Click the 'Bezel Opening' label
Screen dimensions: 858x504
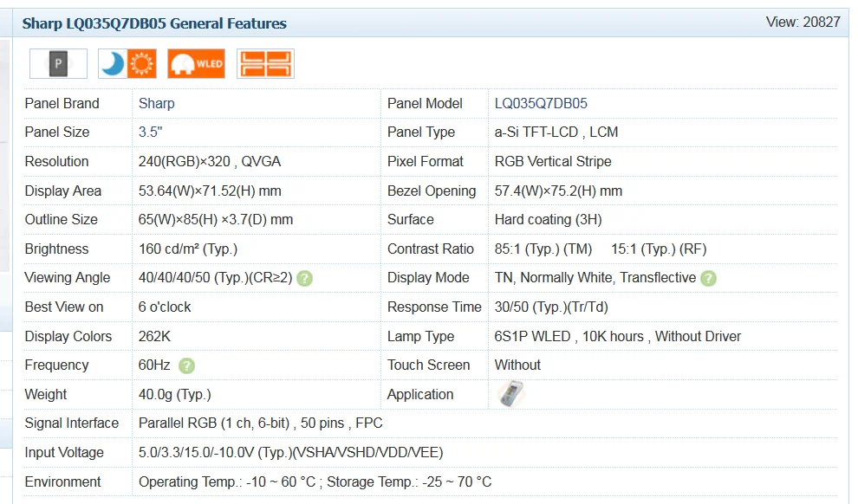(432, 191)
